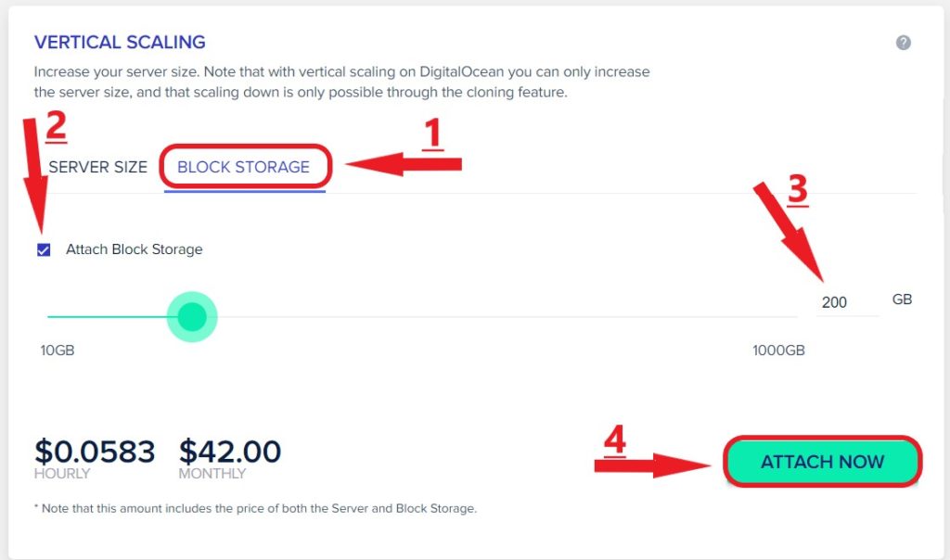Click the red annotation number 4
This screenshot has height=560, width=950.
point(615,440)
